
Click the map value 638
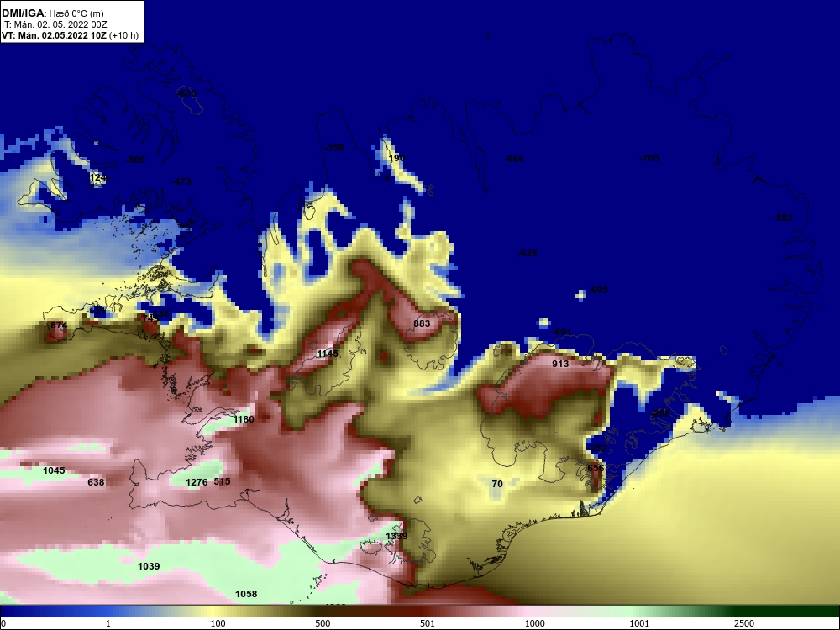(x=96, y=482)
